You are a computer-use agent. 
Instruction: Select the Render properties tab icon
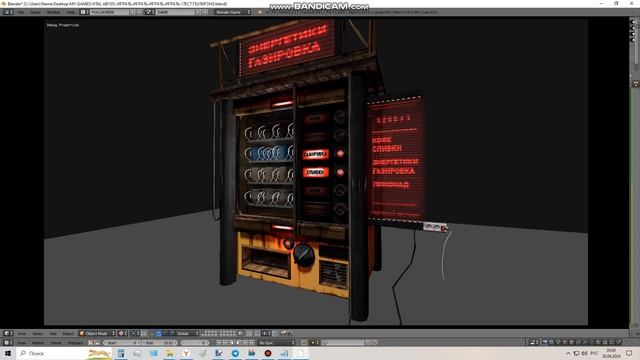(x=545, y=342)
